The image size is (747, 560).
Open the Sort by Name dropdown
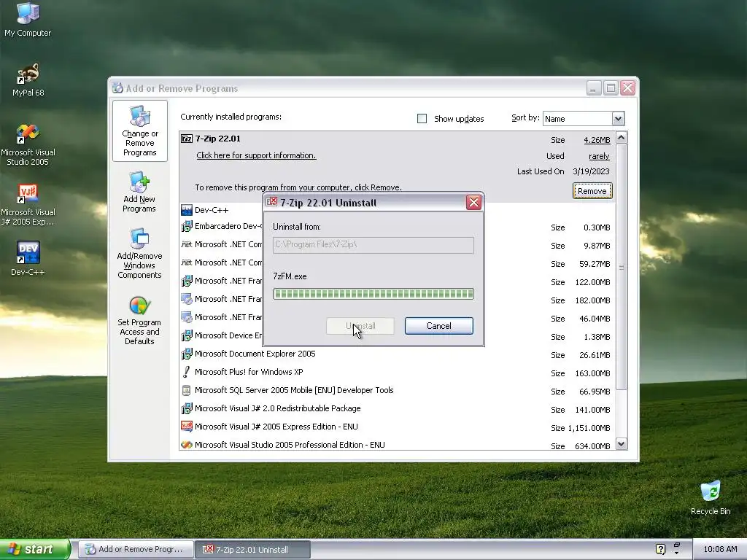pos(618,119)
